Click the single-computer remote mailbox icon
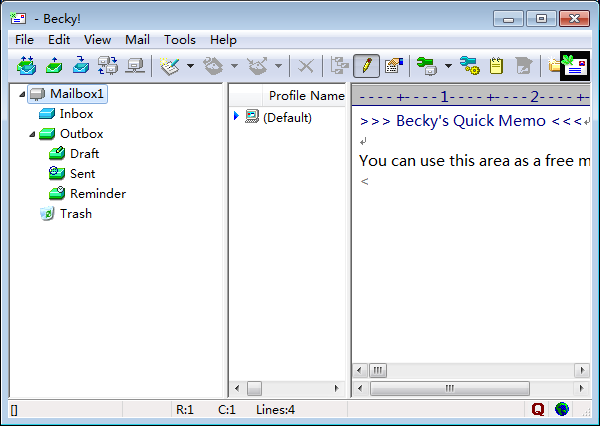The image size is (600, 426). coord(135,65)
